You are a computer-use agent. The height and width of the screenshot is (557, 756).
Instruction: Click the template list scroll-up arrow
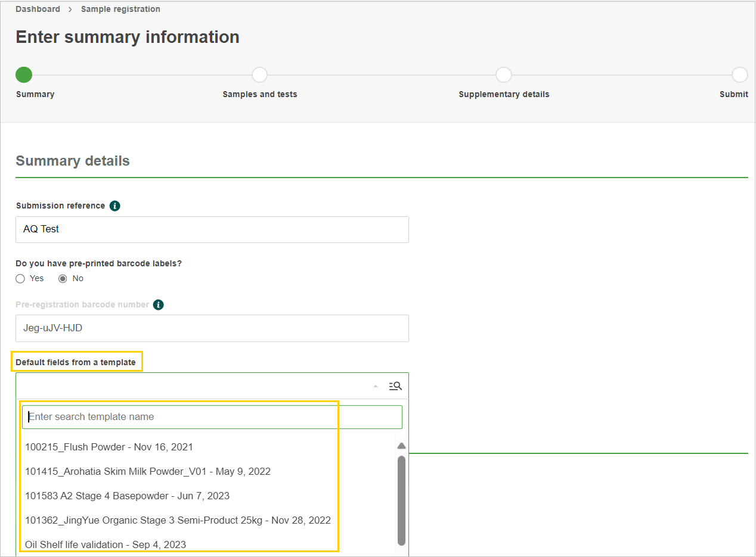(401, 446)
